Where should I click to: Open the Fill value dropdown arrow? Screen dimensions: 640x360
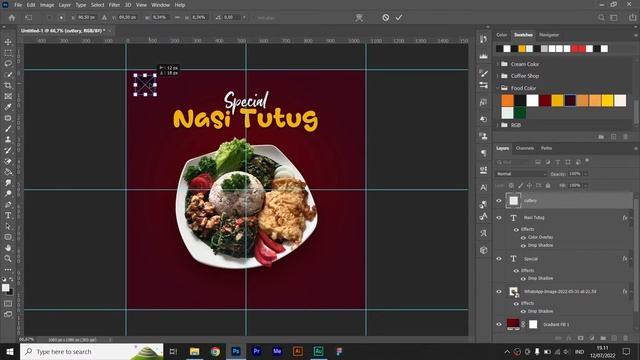pyautogui.click(x=586, y=186)
